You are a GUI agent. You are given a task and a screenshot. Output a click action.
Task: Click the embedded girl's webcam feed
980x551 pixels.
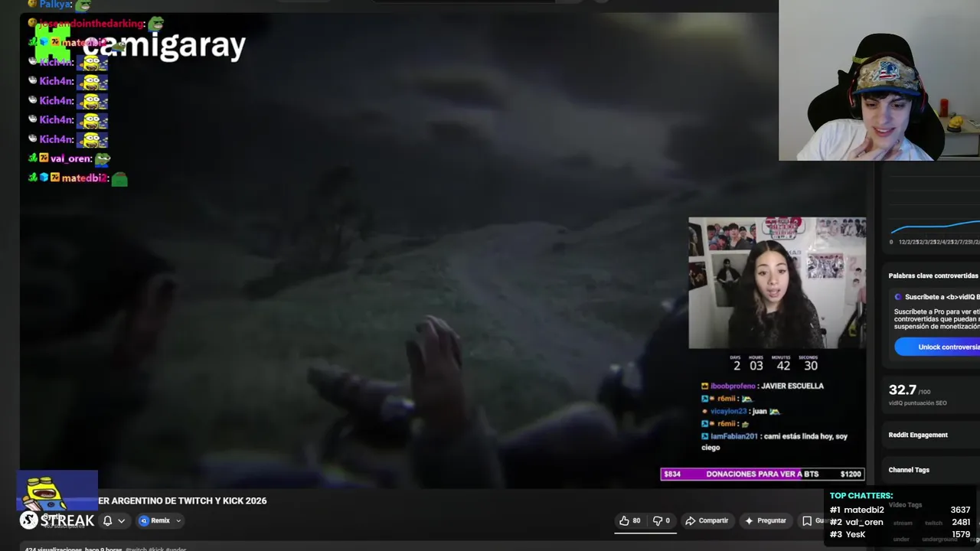[777, 283]
